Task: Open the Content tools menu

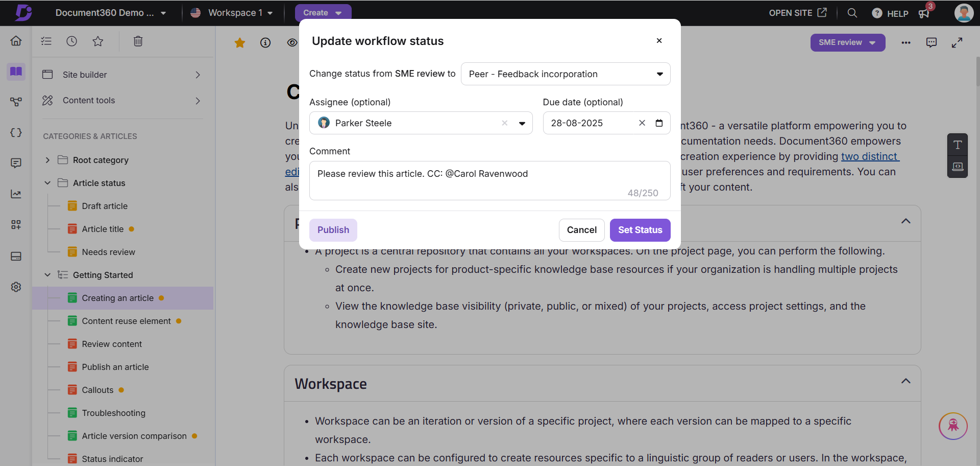Action: click(122, 101)
